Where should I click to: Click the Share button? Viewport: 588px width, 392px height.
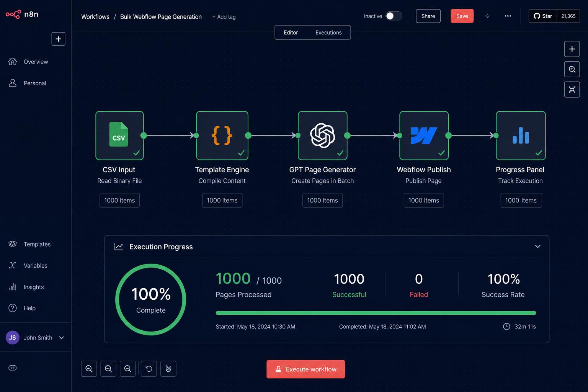pos(428,16)
